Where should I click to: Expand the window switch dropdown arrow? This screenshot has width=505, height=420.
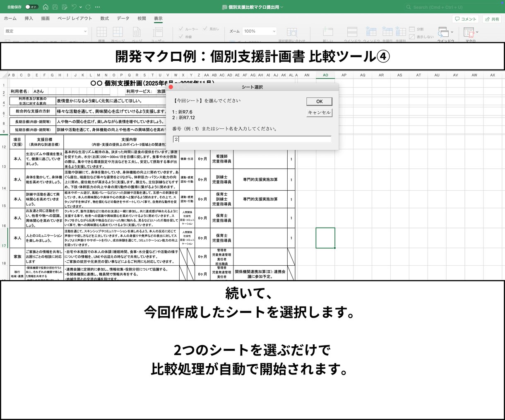[452, 32]
